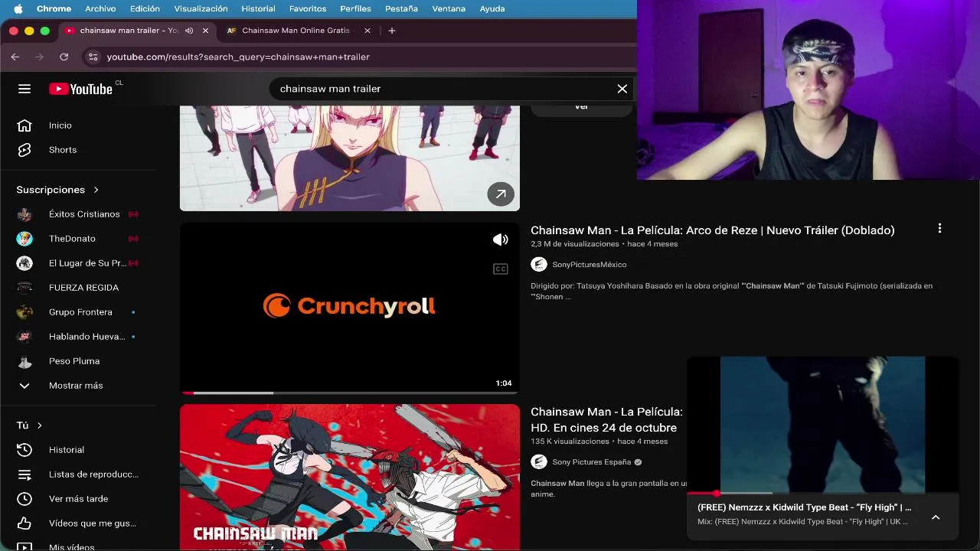This screenshot has height=551, width=980.
Task: Open the Visualización menu
Action: [x=201, y=8]
